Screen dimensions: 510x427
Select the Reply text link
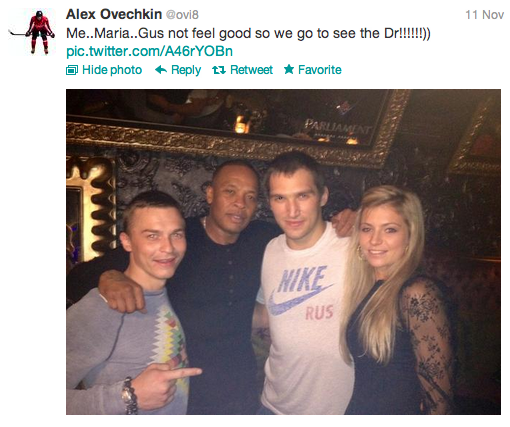tap(186, 70)
